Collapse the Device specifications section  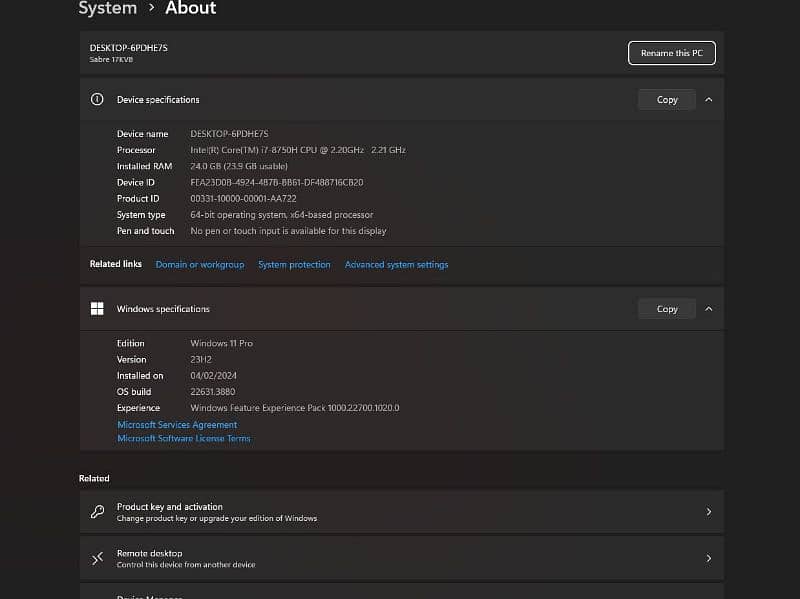(709, 99)
